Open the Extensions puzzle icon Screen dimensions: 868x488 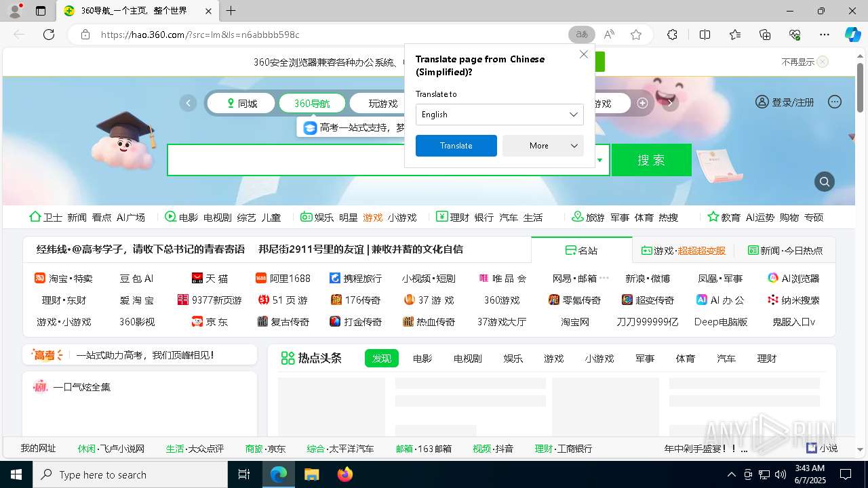coord(672,35)
